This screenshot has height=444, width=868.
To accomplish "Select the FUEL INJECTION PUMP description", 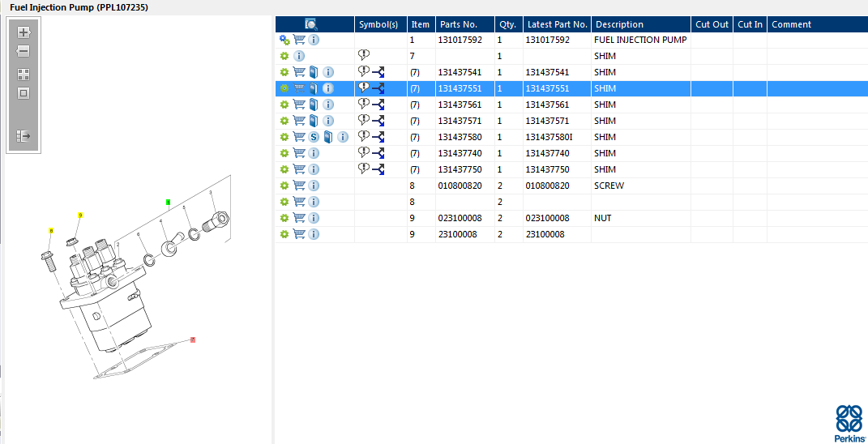I will point(640,40).
